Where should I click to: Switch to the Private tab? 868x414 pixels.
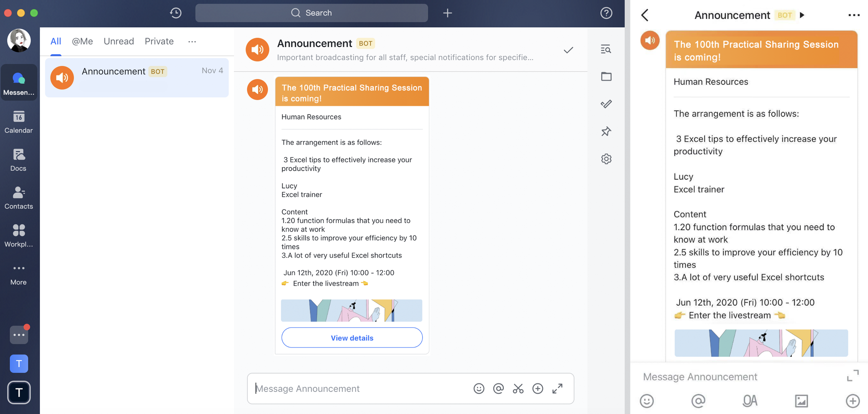click(159, 41)
